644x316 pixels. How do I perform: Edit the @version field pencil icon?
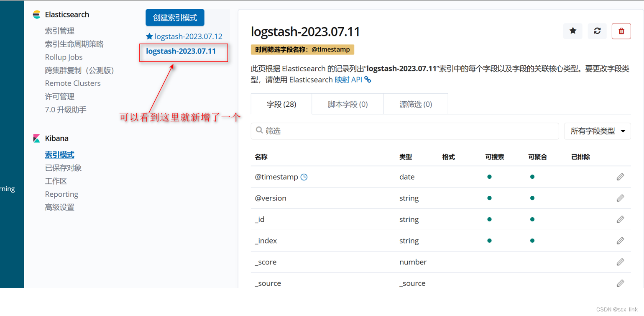[x=620, y=198]
